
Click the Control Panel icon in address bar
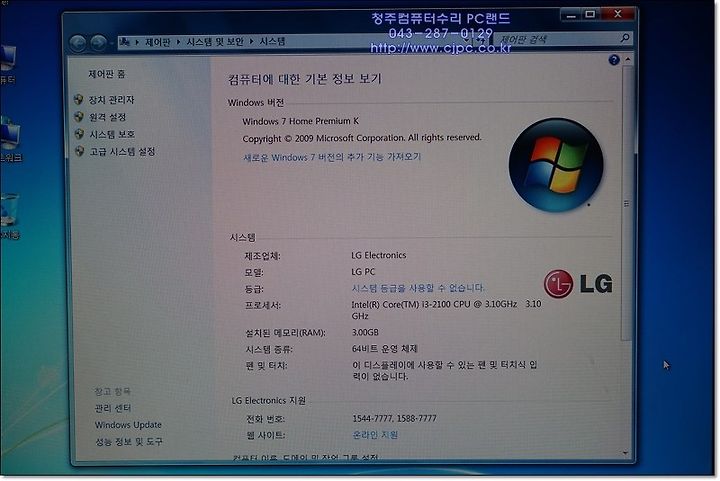[x=124, y=42]
